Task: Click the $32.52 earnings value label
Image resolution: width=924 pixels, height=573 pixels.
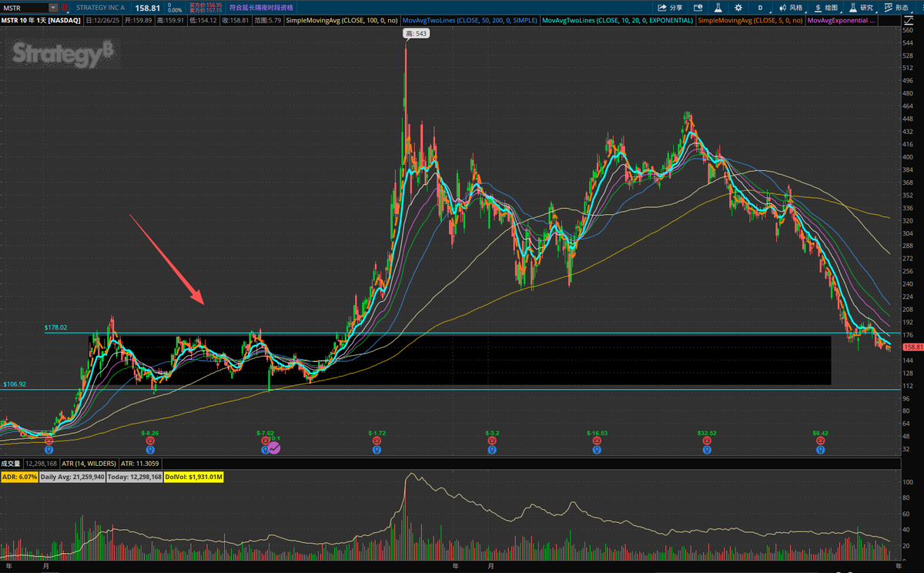Action: point(707,433)
